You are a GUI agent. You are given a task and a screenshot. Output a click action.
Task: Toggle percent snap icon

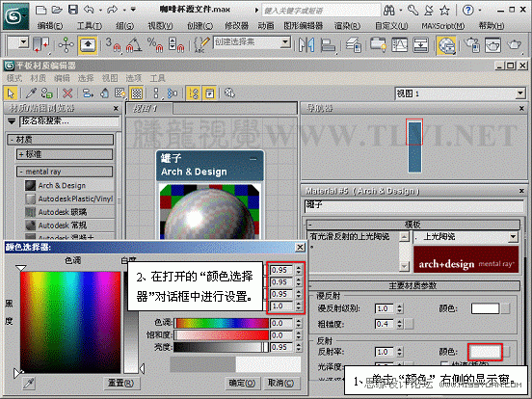click(155, 44)
